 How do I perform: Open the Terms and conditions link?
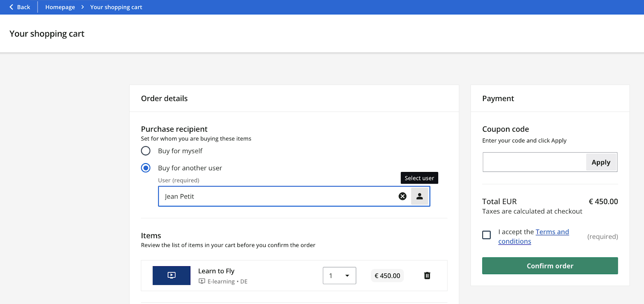552,232
